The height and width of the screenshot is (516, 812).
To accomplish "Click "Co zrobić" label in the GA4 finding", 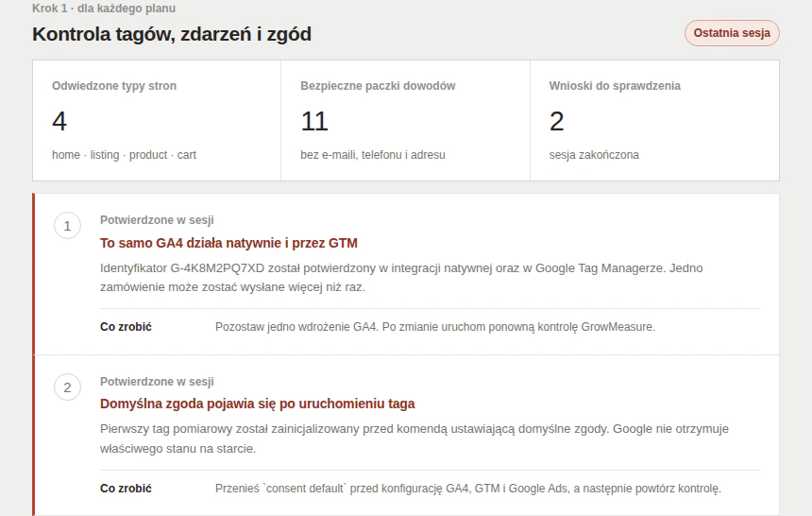I will click(126, 327).
